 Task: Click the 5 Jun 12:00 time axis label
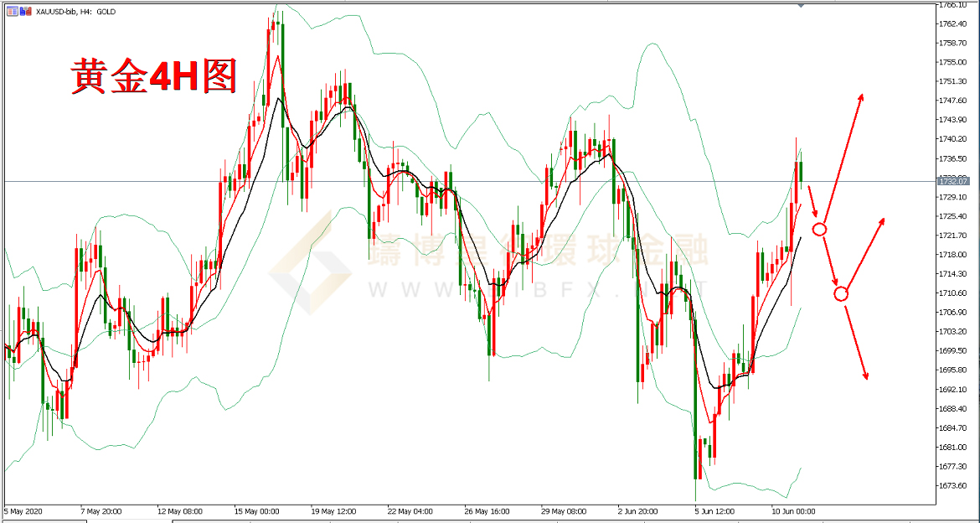pyautogui.click(x=716, y=510)
